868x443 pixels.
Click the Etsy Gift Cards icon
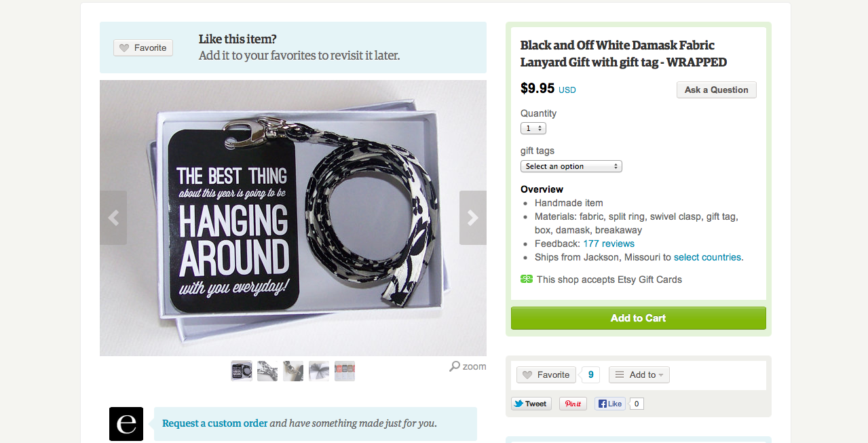click(527, 280)
